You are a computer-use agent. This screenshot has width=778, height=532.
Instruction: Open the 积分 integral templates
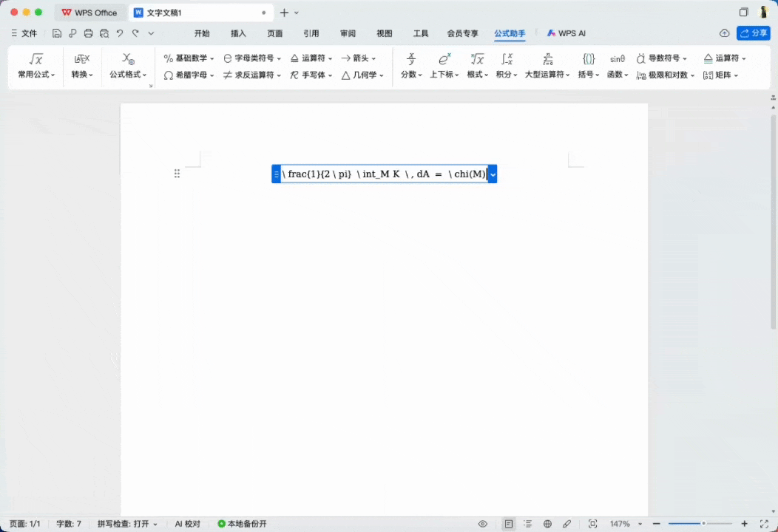click(x=507, y=66)
